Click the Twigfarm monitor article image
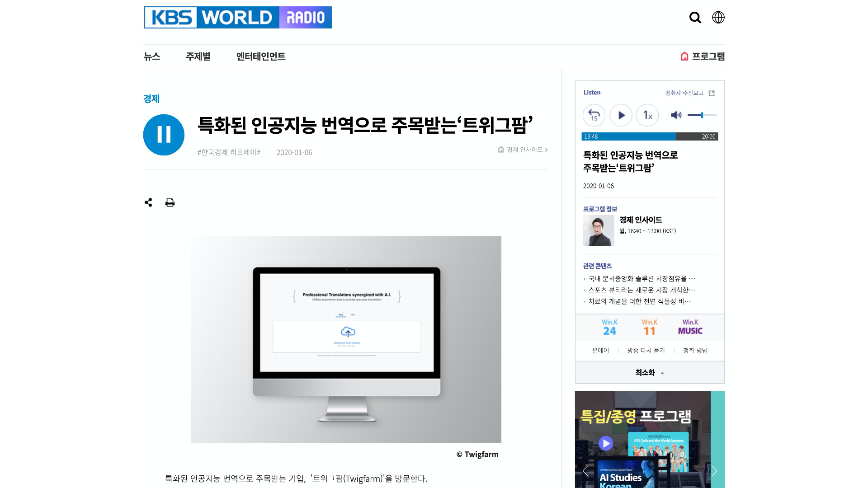 tap(346, 339)
